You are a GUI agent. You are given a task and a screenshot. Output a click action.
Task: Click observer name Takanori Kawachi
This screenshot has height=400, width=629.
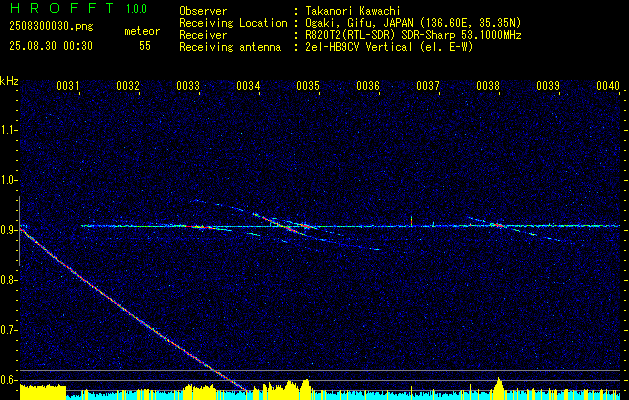coord(353,11)
